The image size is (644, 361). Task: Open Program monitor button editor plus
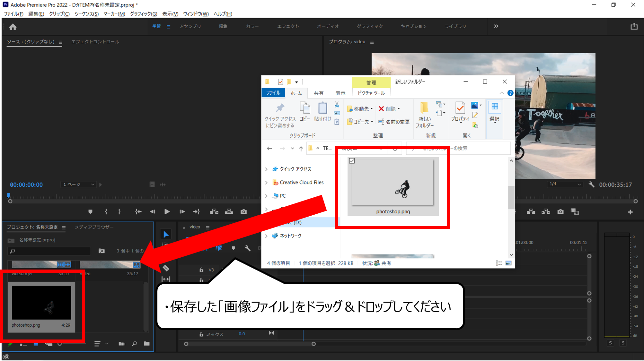tap(630, 212)
